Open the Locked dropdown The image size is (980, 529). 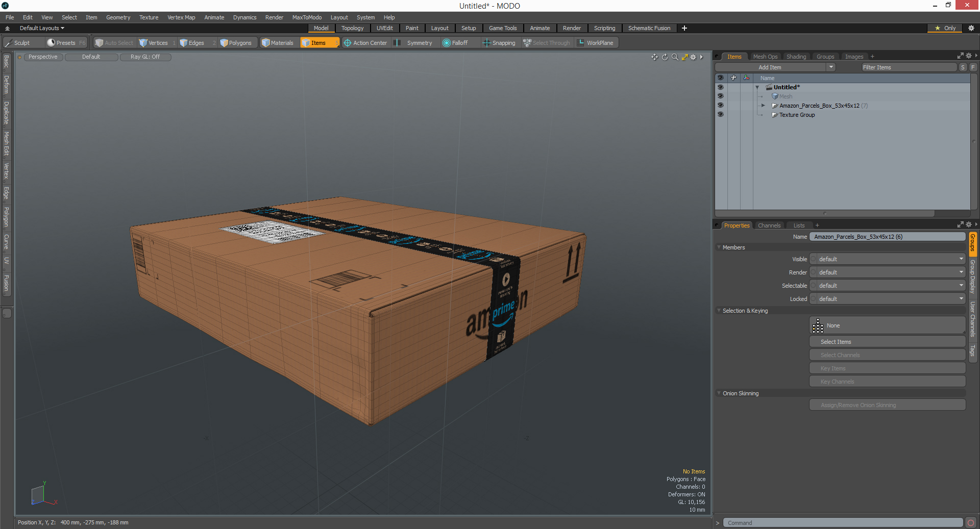tap(888, 299)
